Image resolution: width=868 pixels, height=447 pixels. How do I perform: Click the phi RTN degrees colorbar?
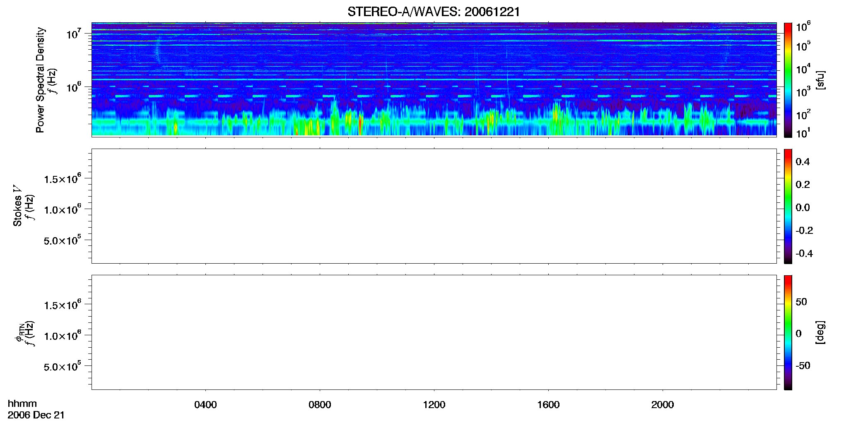788,332
